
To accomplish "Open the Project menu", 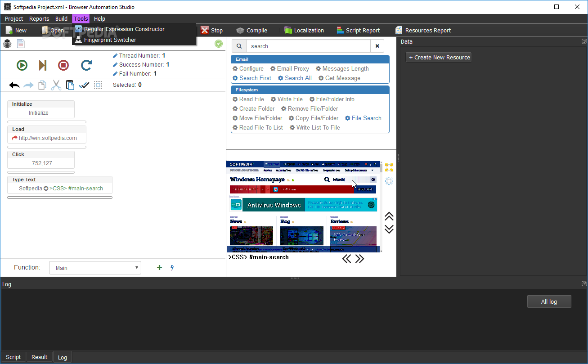I will click(14, 19).
